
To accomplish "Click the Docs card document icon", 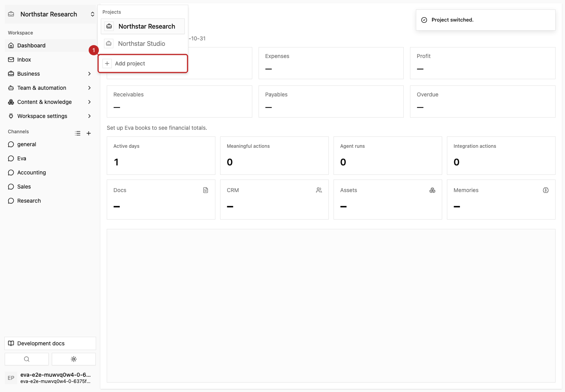I will point(206,190).
